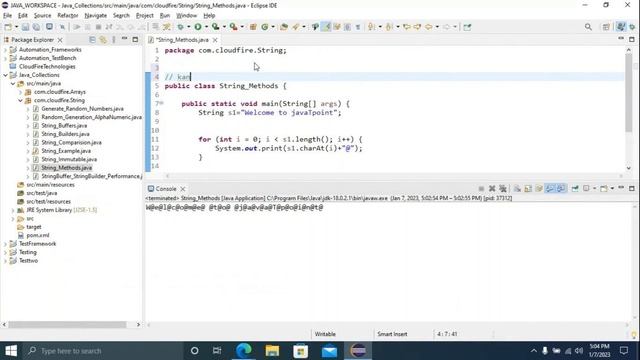Open the Source menu
The width and height of the screenshot is (640, 360).
pyautogui.click(x=42, y=16)
